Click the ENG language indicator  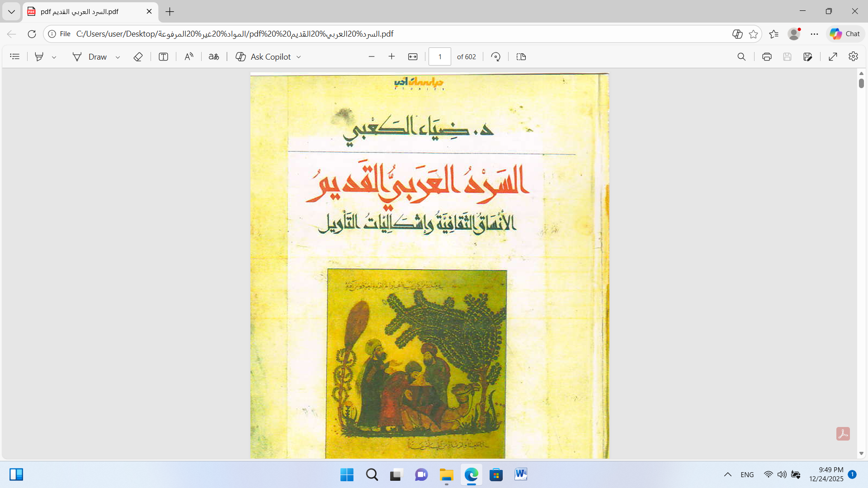tap(747, 474)
